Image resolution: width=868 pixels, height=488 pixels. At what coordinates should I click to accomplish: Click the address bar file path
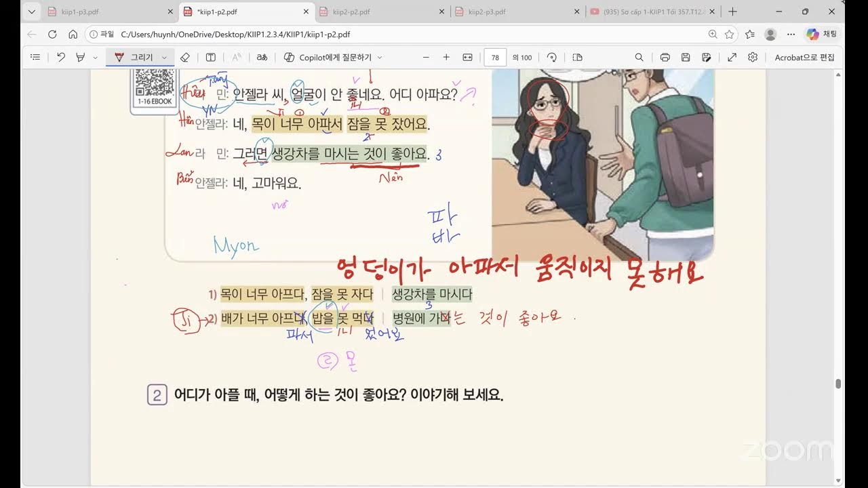click(x=235, y=34)
